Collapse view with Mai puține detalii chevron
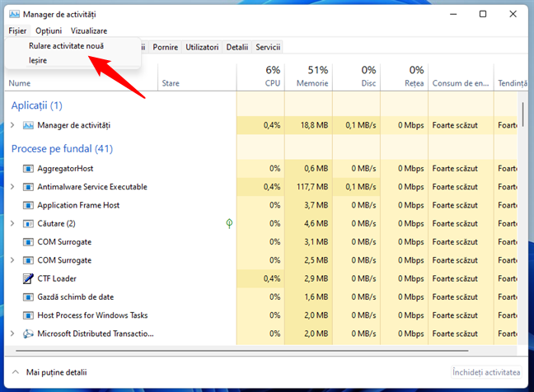Screen dimensions: 534x392 tap(16, 372)
